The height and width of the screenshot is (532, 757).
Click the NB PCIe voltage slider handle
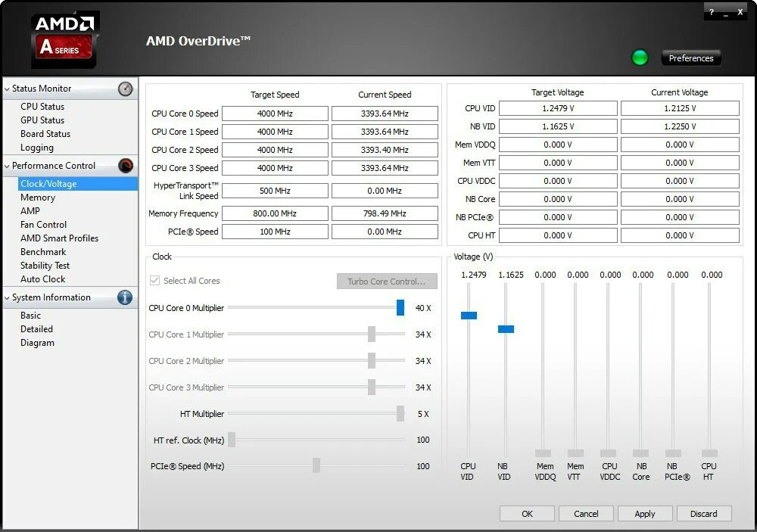(x=673, y=453)
